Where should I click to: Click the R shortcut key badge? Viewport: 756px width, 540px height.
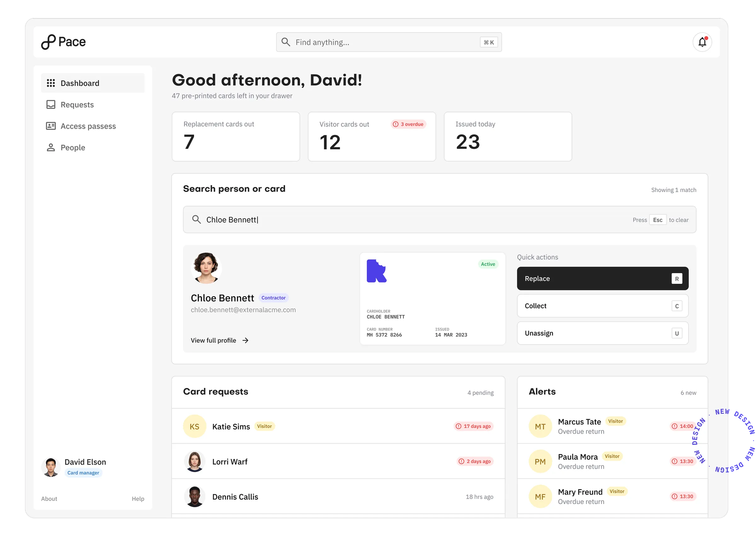coord(677,279)
